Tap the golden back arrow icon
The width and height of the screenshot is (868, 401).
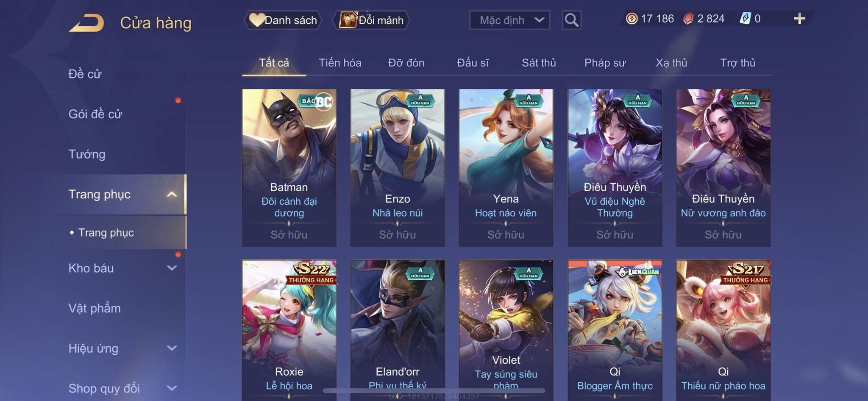pyautogui.click(x=87, y=22)
